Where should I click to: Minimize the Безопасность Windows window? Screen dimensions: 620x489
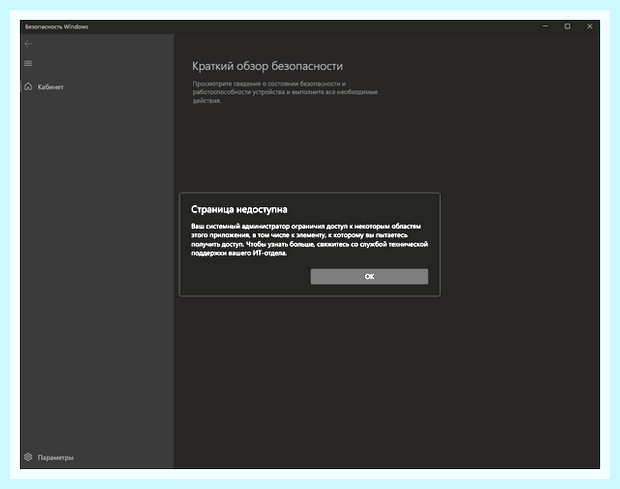click(545, 26)
